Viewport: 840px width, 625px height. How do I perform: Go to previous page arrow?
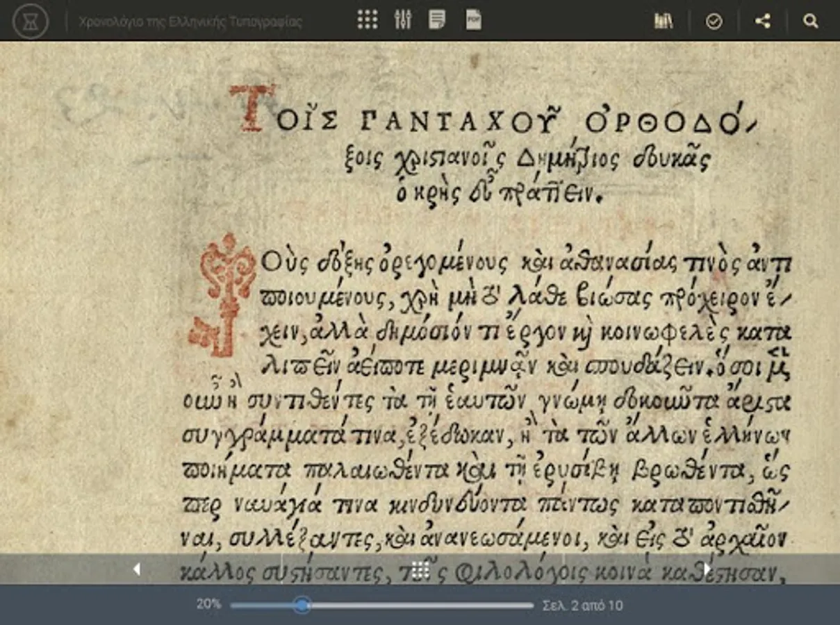point(137,569)
